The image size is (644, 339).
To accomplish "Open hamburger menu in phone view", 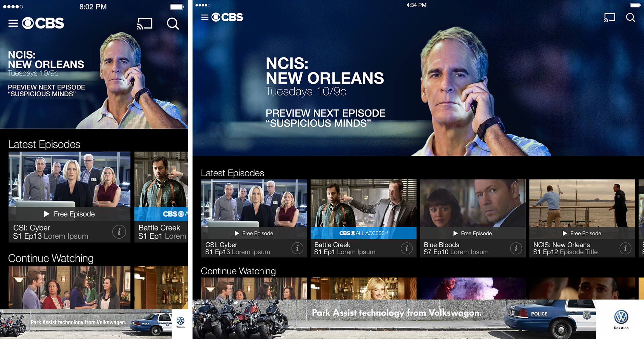I will [13, 23].
